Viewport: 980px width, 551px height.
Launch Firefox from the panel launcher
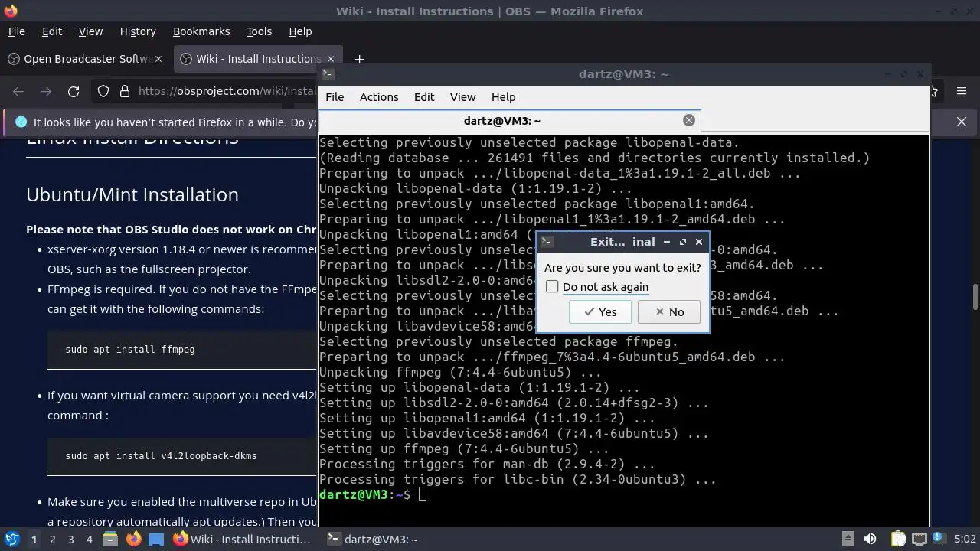click(x=133, y=540)
